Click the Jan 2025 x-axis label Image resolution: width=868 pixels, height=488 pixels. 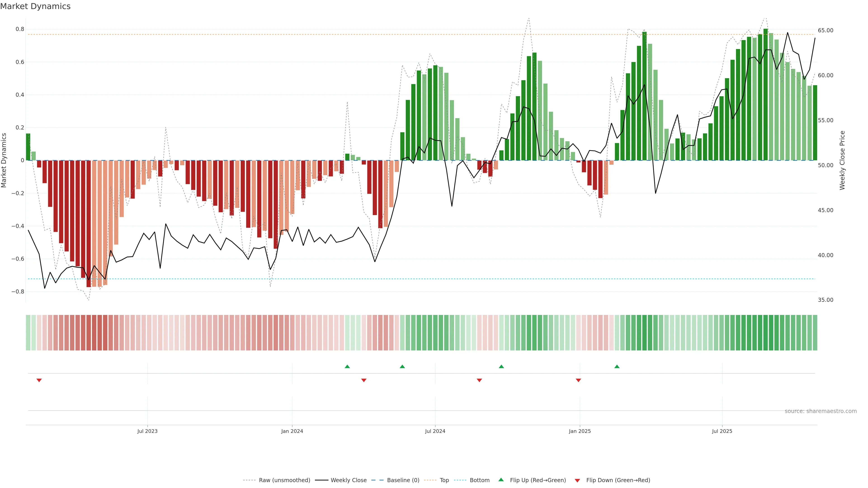(x=580, y=431)
